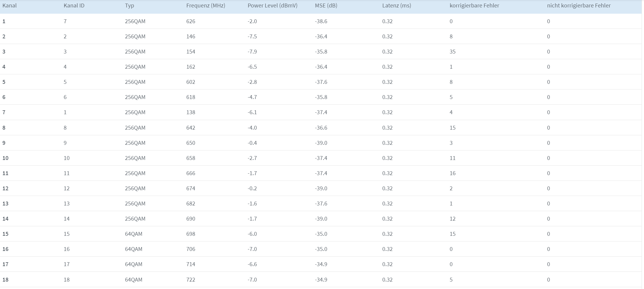Click the Kanal column header

(10, 6)
